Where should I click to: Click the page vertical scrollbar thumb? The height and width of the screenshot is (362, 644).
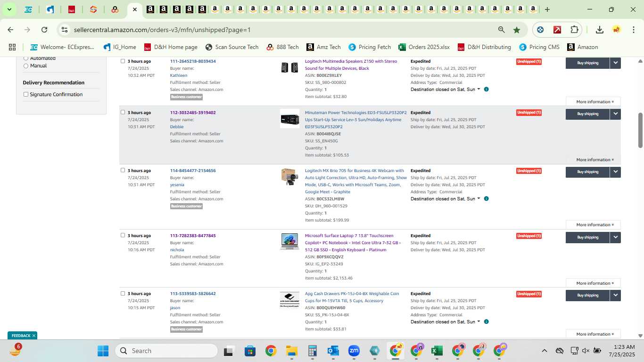(x=641, y=131)
